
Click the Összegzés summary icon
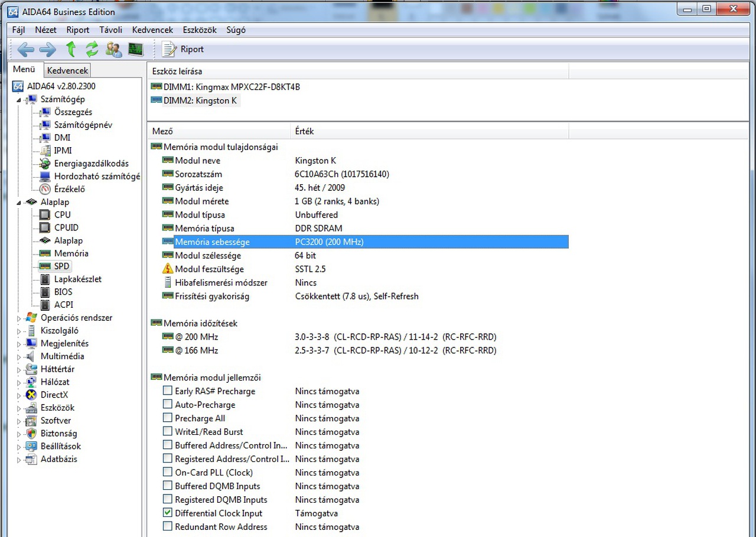(x=45, y=112)
